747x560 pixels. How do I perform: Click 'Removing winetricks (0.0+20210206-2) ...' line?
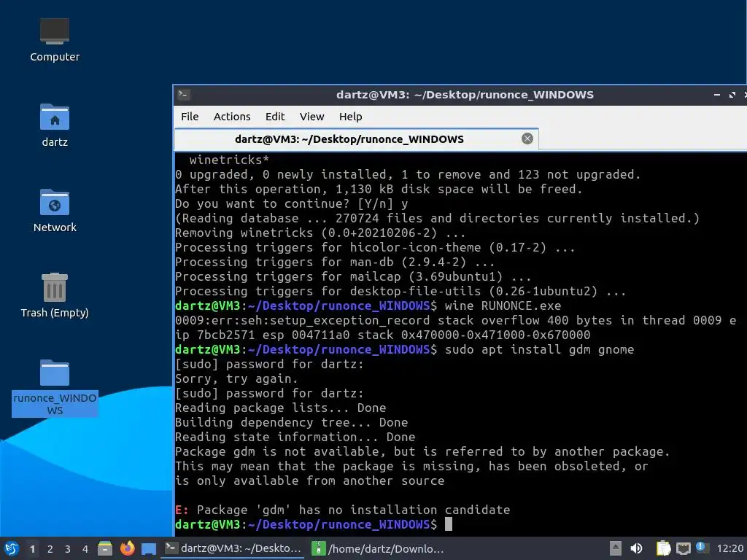click(x=320, y=233)
